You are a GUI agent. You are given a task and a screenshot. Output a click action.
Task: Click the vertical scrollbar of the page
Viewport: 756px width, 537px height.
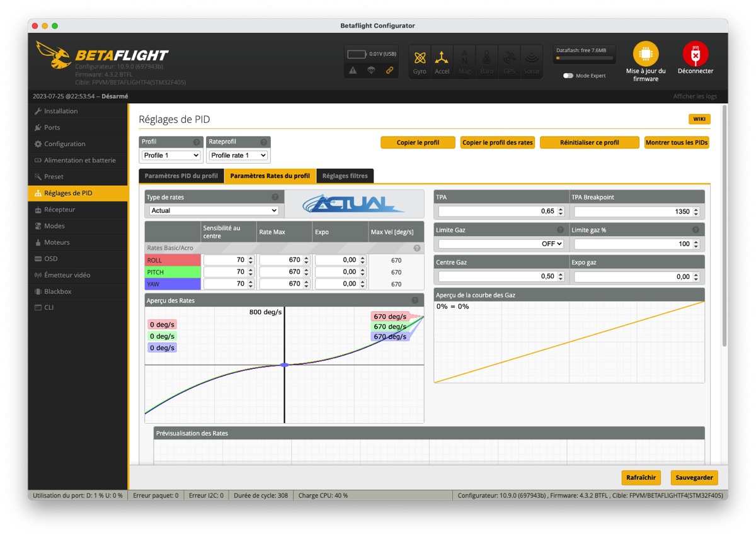(x=724, y=227)
